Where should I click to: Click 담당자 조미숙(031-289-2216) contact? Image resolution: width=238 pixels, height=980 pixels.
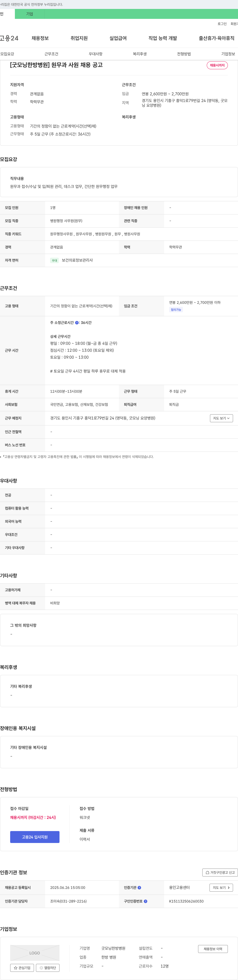(68, 901)
